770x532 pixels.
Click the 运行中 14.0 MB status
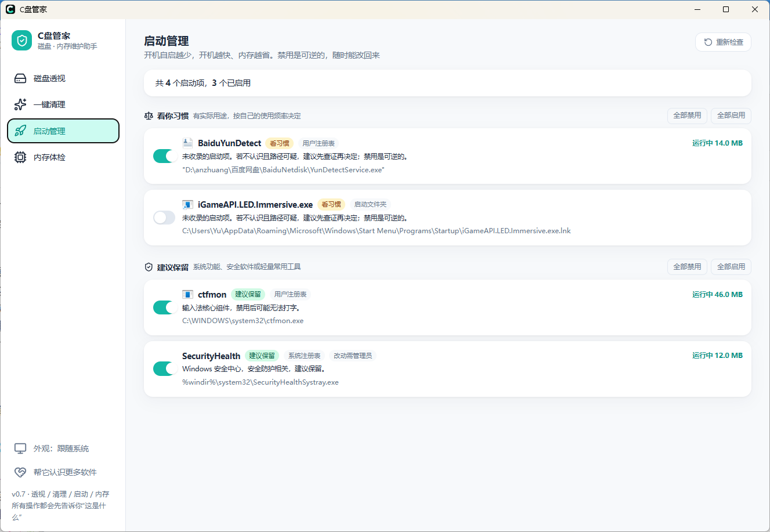(717, 143)
